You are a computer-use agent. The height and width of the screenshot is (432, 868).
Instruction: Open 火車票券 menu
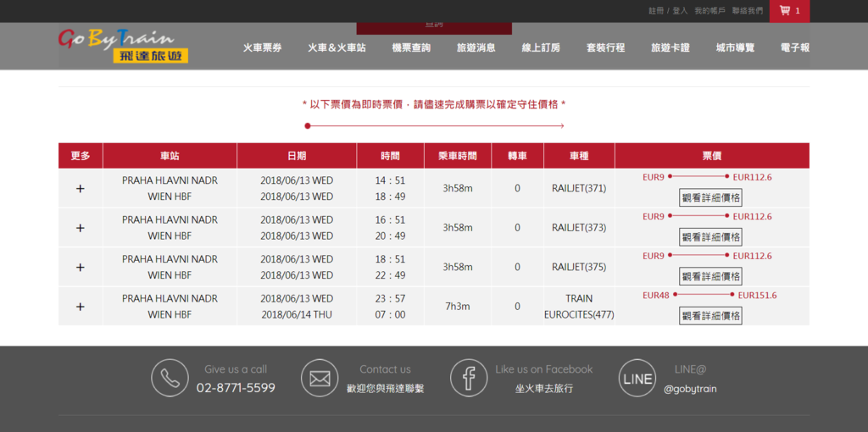click(263, 47)
